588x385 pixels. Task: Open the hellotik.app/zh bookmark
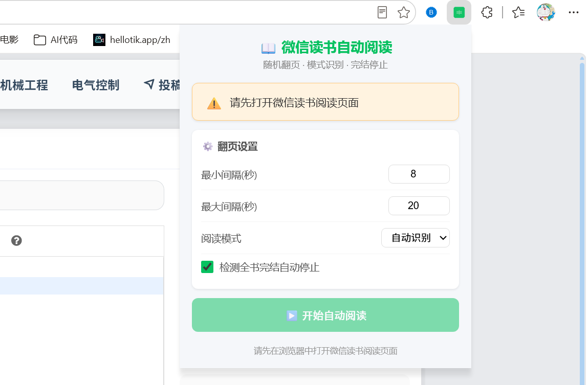(x=132, y=40)
